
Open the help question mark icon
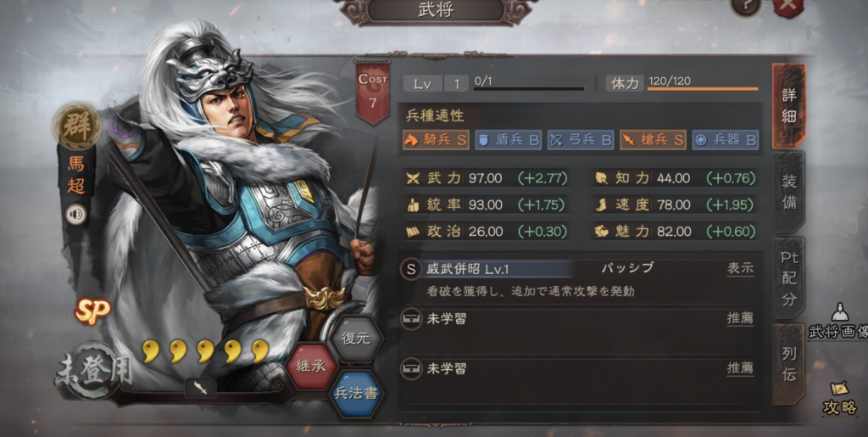point(745,6)
